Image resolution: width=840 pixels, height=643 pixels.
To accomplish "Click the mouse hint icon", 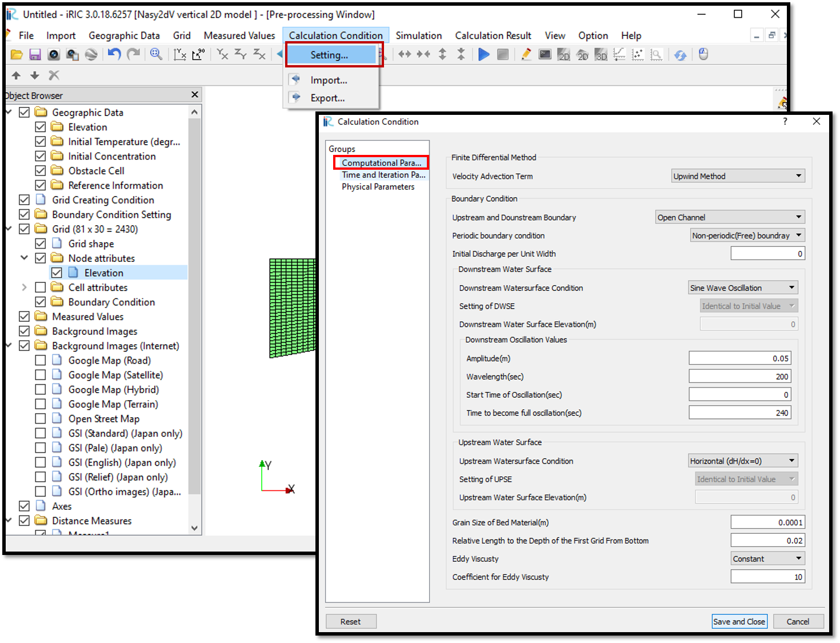I will pyautogui.click(x=703, y=54).
